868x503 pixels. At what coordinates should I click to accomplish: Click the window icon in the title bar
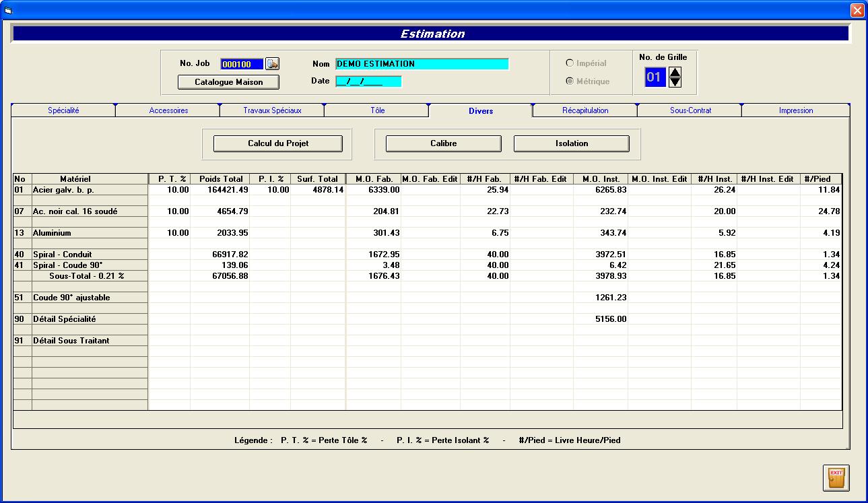pyautogui.click(x=8, y=10)
